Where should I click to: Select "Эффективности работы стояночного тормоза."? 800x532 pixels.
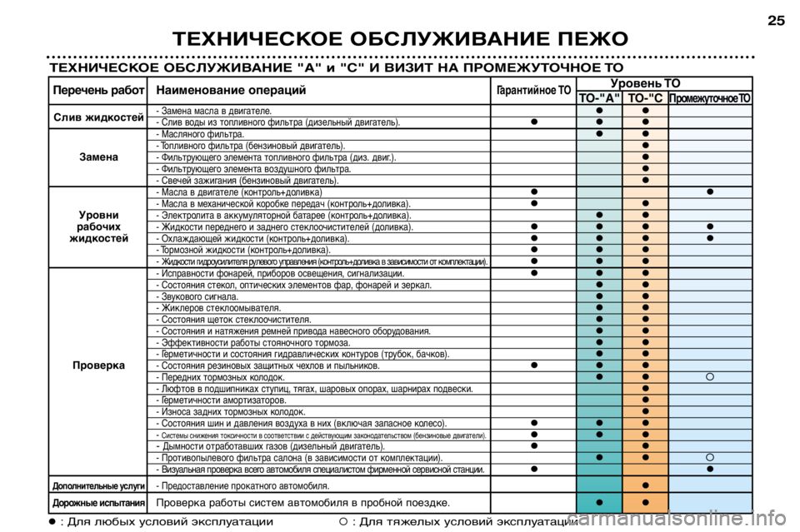253,343
